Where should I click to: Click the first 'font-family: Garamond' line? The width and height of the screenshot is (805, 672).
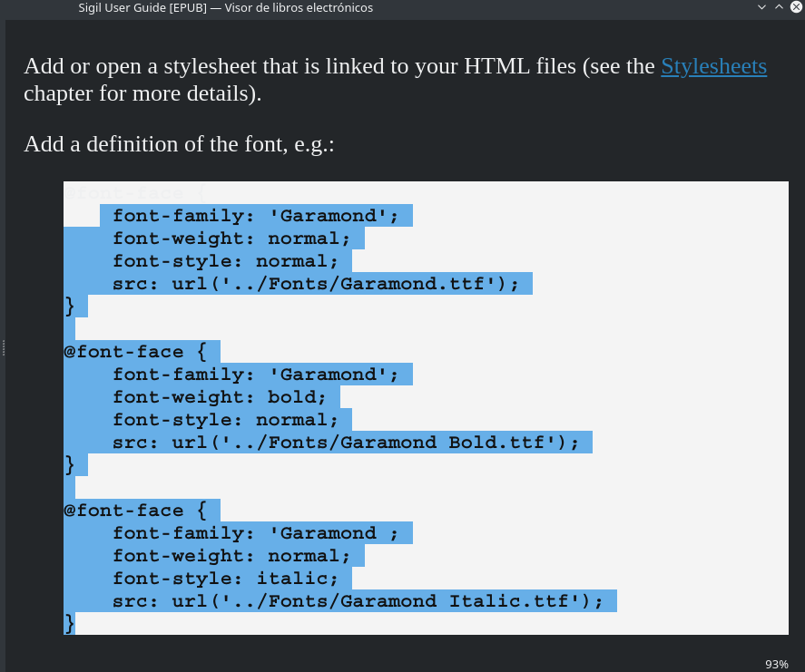[255, 216]
